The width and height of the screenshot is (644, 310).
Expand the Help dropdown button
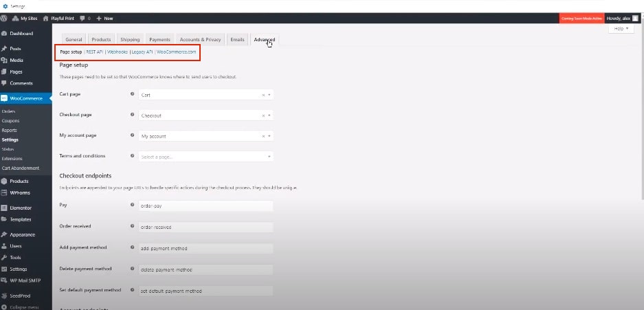[621, 29]
